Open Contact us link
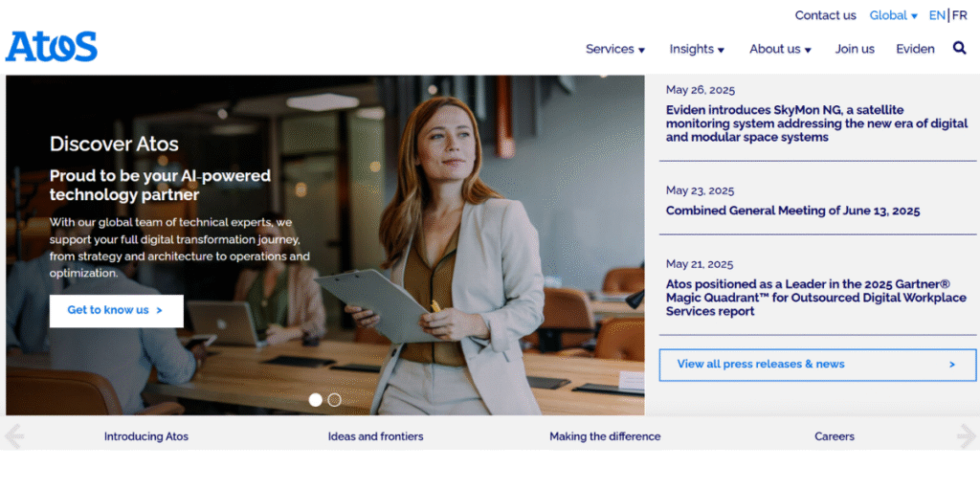This screenshot has width=980, height=490. (x=825, y=15)
